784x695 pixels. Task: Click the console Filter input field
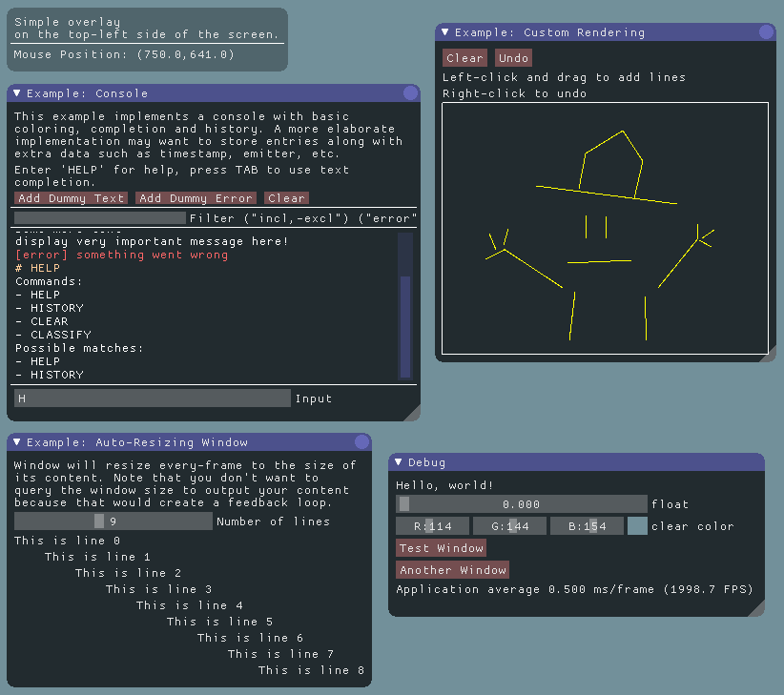[100, 217]
